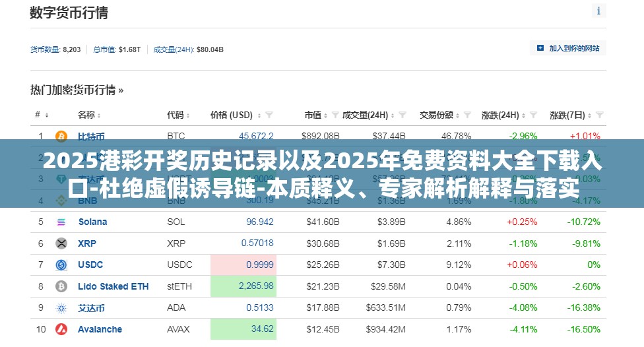The height and width of the screenshot is (347, 644).
Task: Click Solana 7-day change -10.72%
Action: [x=583, y=222]
